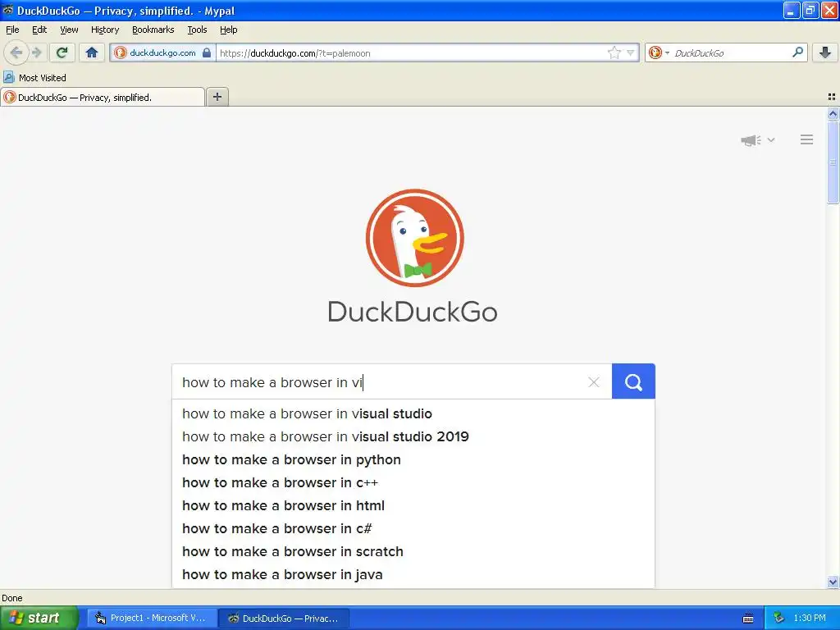Submit search with blue magnifier button
This screenshot has width=840, height=630.
pyautogui.click(x=633, y=381)
